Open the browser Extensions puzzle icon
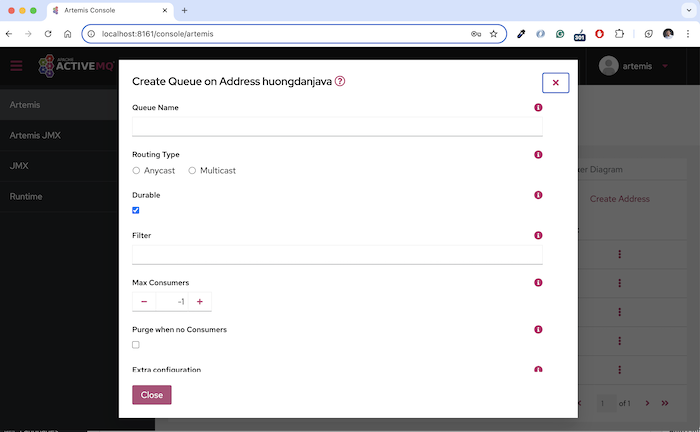The height and width of the screenshot is (432, 700). point(619,34)
